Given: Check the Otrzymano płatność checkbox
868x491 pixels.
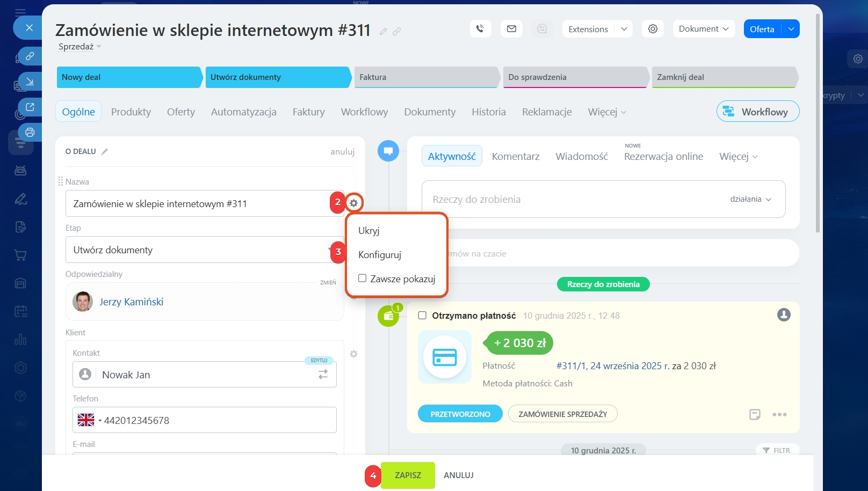Looking at the screenshot, I should point(422,316).
